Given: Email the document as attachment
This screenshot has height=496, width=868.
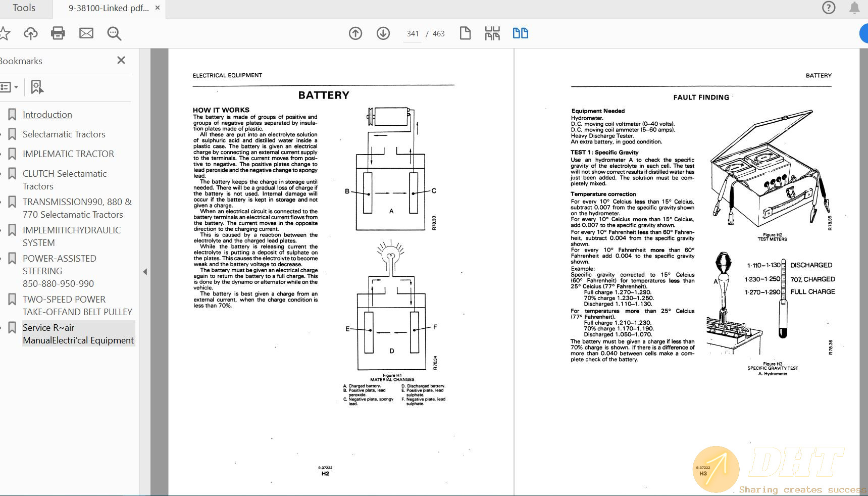Looking at the screenshot, I should [x=86, y=33].
